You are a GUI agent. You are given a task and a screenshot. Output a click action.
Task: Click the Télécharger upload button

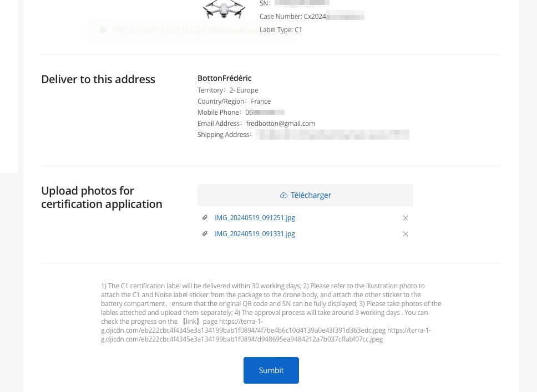[305, 195]
